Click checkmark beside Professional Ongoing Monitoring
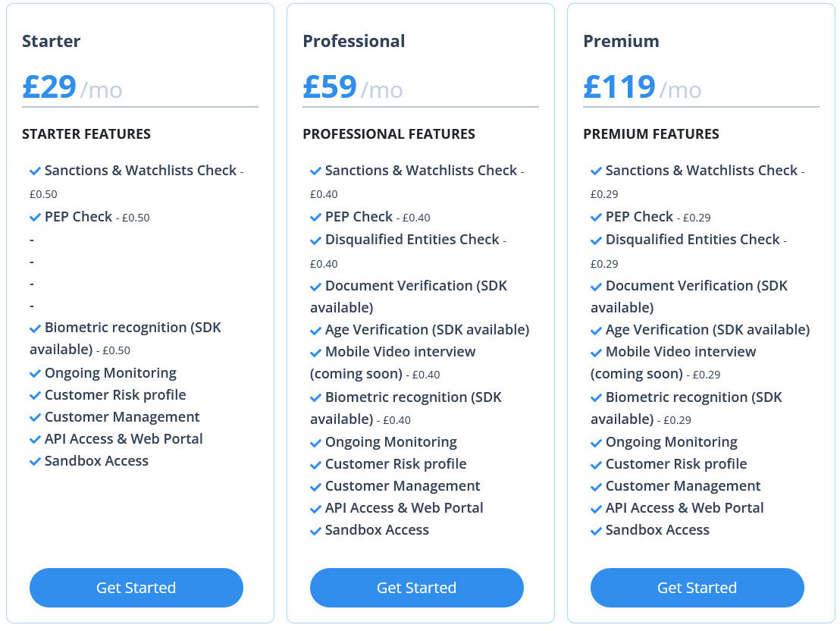The image size is (840, 631). pos(315,443)
